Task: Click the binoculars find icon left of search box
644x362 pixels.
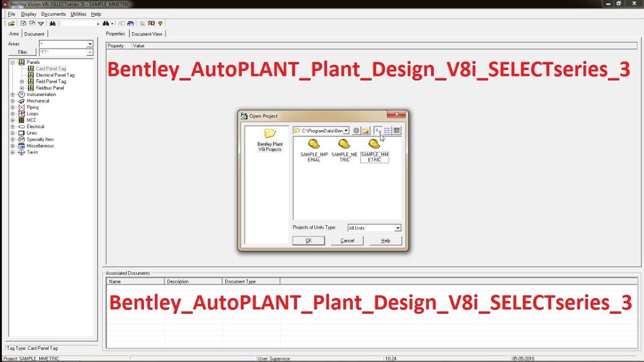Action: coord(52,24)
